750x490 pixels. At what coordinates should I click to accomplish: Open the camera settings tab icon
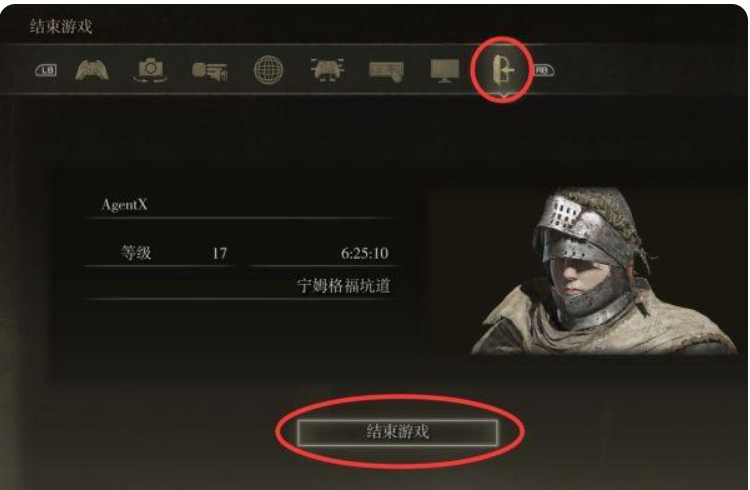click(150, 70)
